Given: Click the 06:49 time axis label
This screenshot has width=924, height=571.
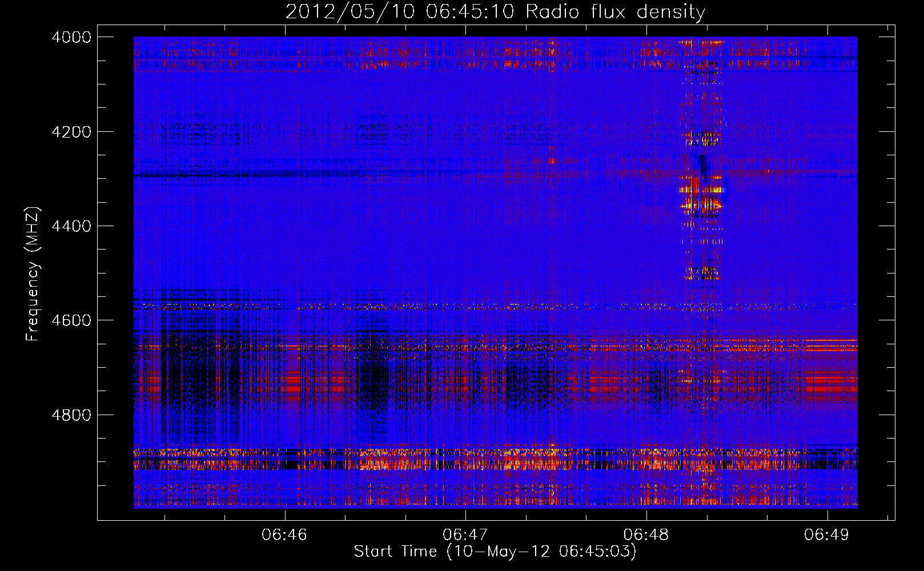Looking at the screenshot, I should pos(827,535).
